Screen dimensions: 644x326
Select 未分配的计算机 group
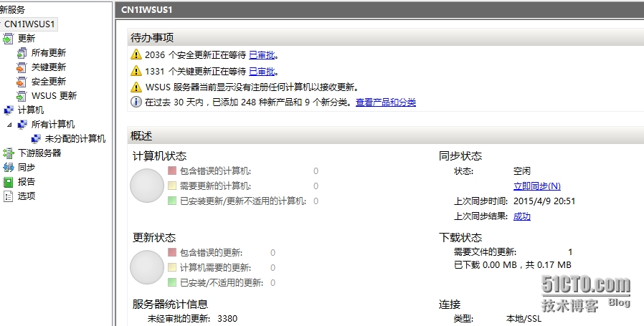click(x=75, y=139)
